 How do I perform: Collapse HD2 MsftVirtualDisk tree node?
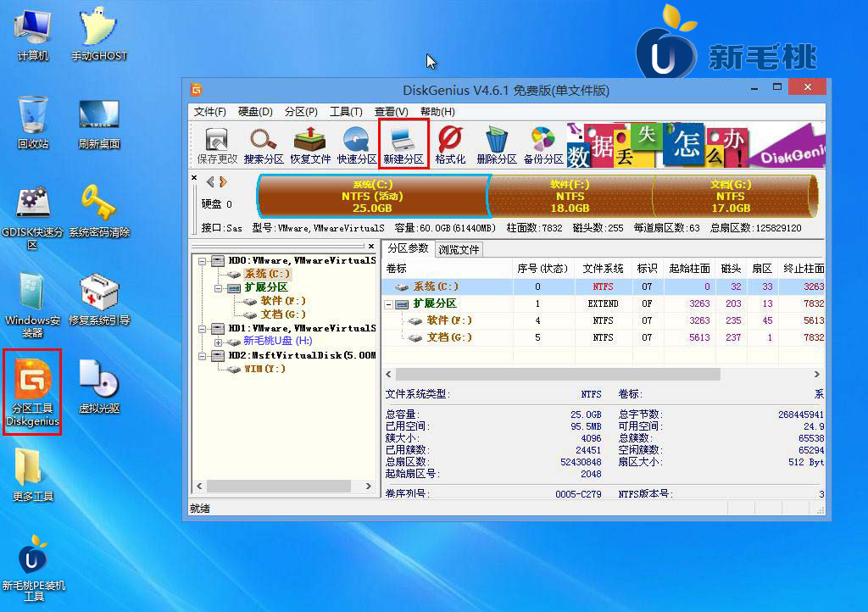[202, 356]
